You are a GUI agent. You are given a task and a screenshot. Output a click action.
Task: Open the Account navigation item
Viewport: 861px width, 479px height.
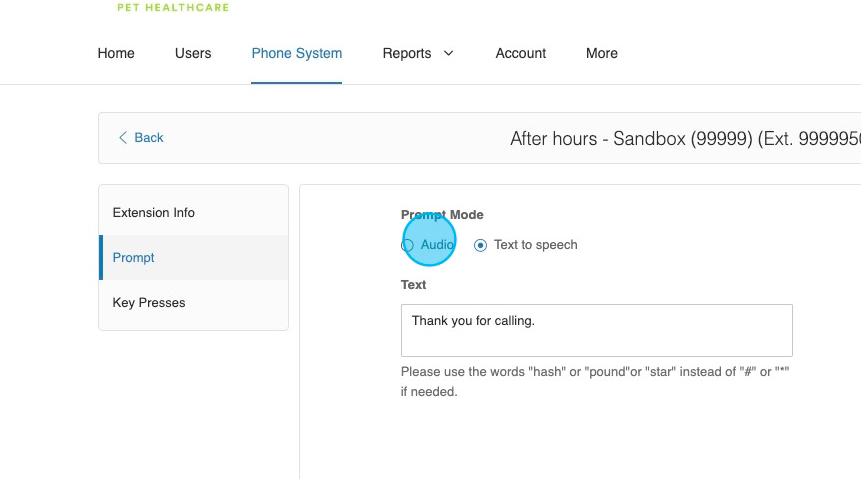[x=521, y=53]
